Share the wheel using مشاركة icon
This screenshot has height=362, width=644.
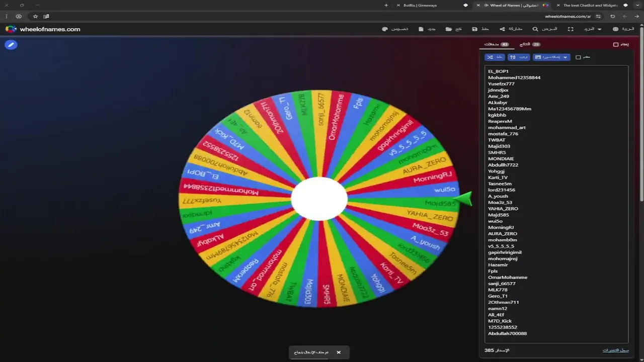[511, 29]
